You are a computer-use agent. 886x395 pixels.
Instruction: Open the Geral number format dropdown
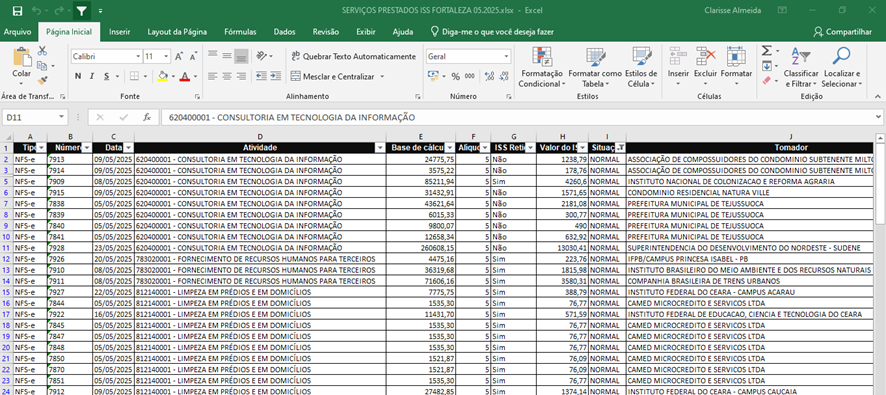(506, 57)
